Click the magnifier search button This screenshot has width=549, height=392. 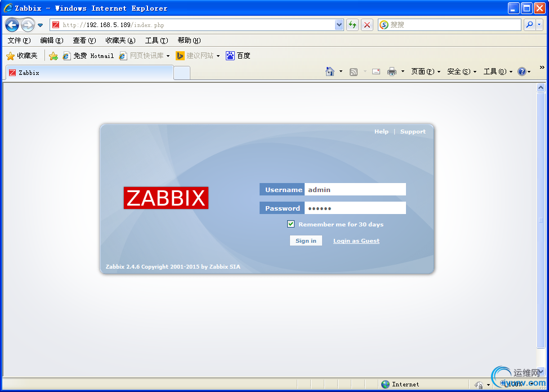click(529, 25)
